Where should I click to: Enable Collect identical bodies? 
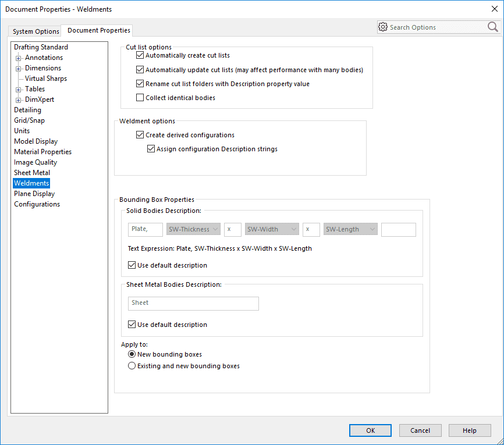click(140, 98)
